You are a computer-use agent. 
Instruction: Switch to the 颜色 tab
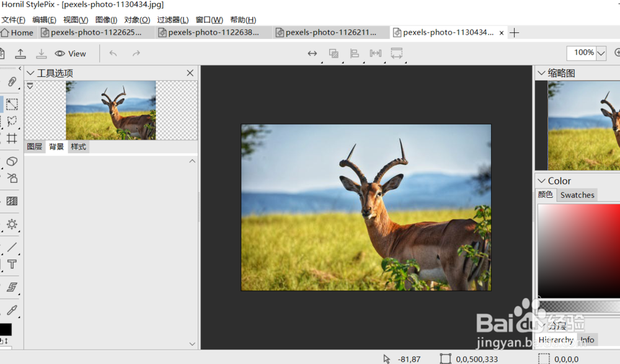[x=545, y=195]
